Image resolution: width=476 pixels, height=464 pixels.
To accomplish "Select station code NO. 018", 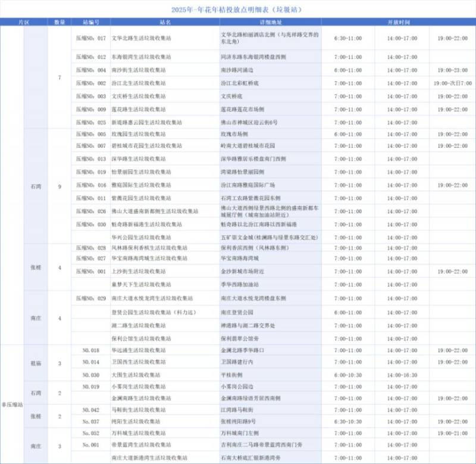I will pos(91,350).
